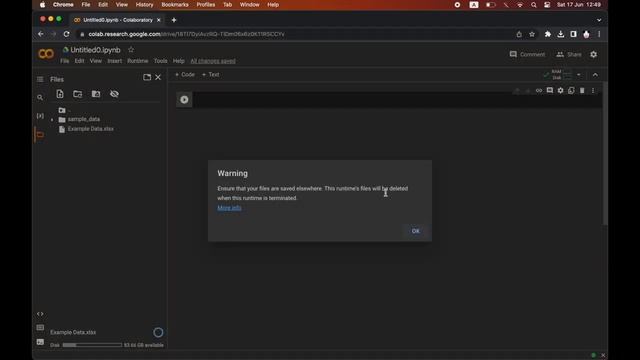Open Files panel in new window
This screenshot has width=640, height=360.
point(147,77)
